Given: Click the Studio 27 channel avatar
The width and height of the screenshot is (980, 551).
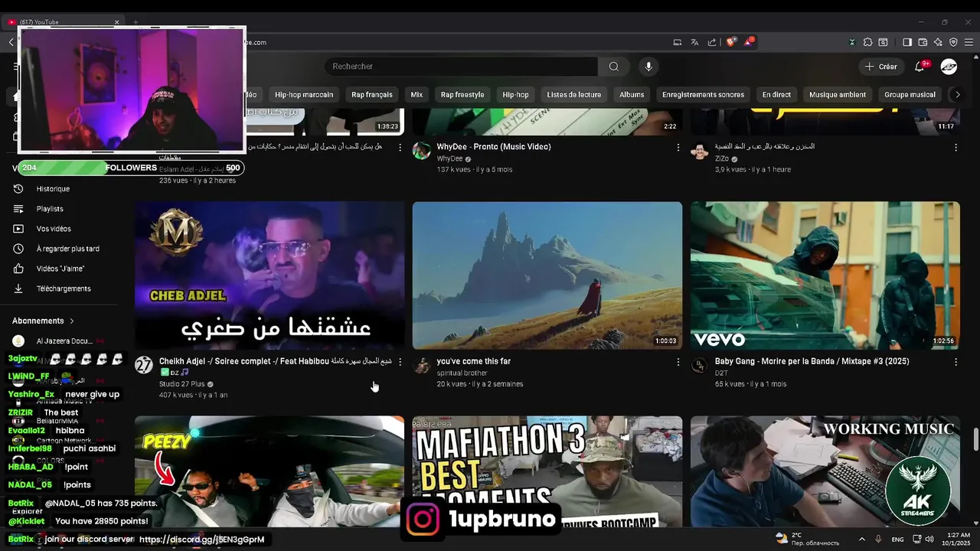Looking at the screenshot, I should 144,365.
